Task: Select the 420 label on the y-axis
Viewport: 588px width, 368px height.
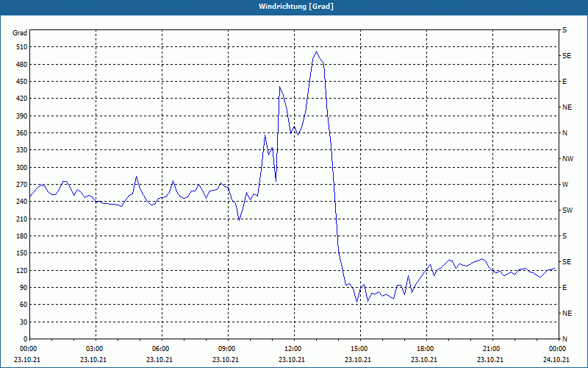Action: pos(22,99)
